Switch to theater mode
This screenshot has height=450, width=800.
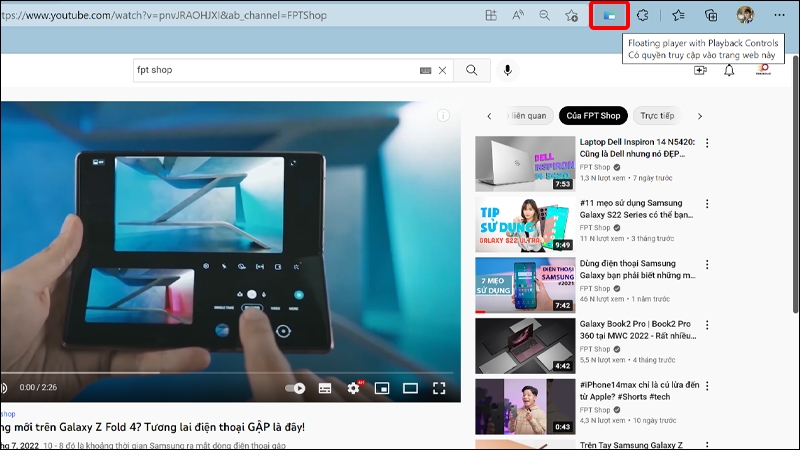click(x=410, y=388)
